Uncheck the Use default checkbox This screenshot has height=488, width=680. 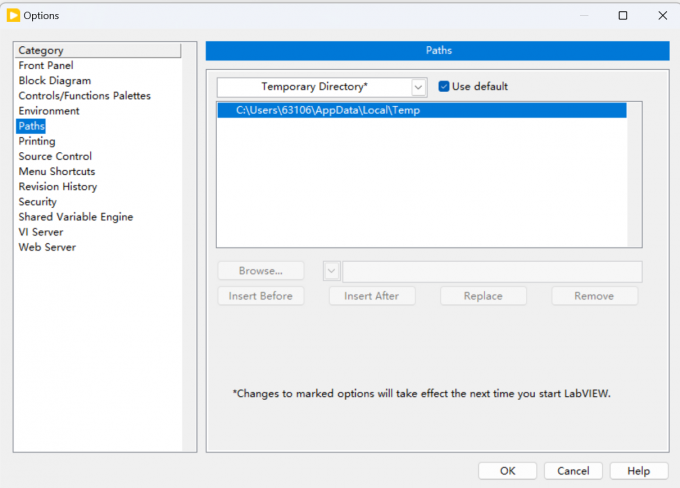pyautogui.click(x=444, y=86)
